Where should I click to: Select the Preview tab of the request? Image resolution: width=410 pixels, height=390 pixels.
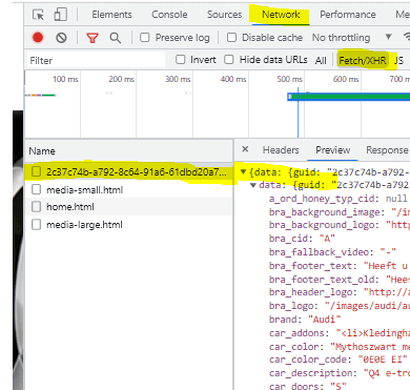pos(333,150)
